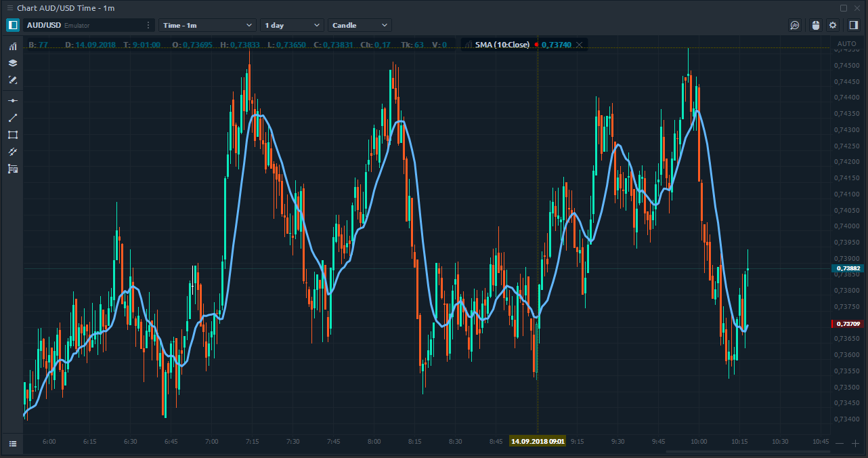Image resolution: width=868 pixels, height=458 pixels.
Task: Select the rectangle drawing tool
Action: pyautogui.click(x=13, y=135)
